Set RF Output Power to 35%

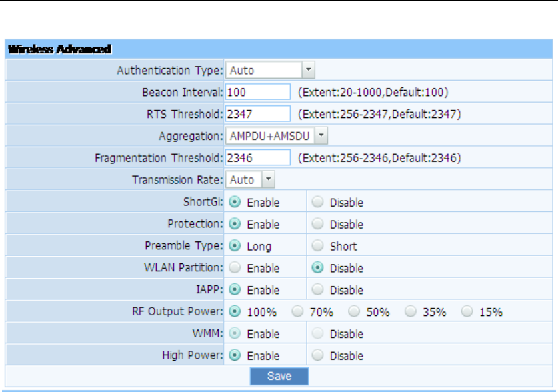click(410, 311)
